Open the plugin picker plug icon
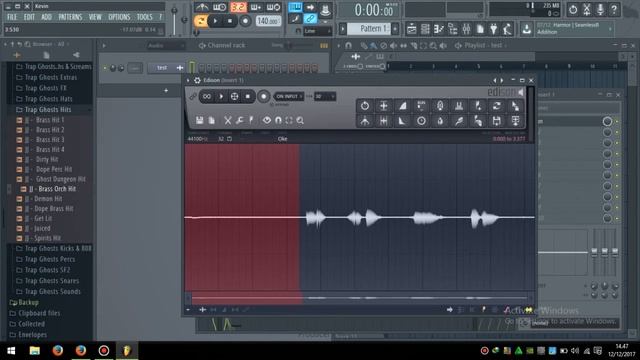 click(493, 29)
